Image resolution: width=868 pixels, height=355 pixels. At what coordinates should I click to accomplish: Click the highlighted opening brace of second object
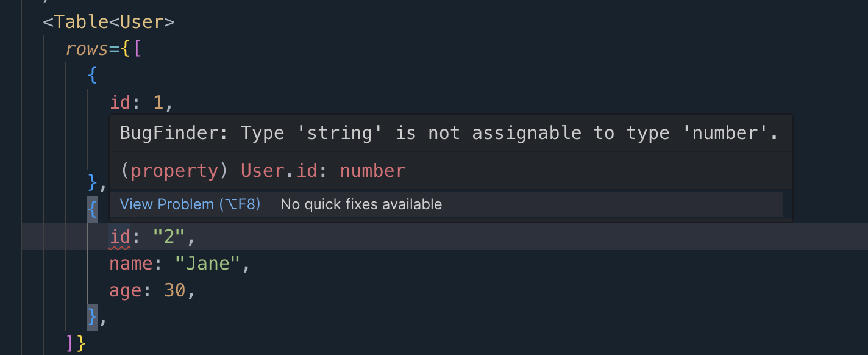tap(92, 210)
